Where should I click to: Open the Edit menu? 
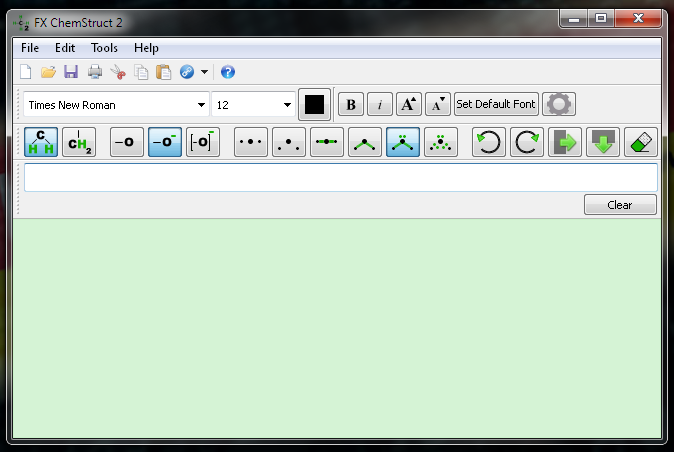pyautogui.click(x=65, y=48)
